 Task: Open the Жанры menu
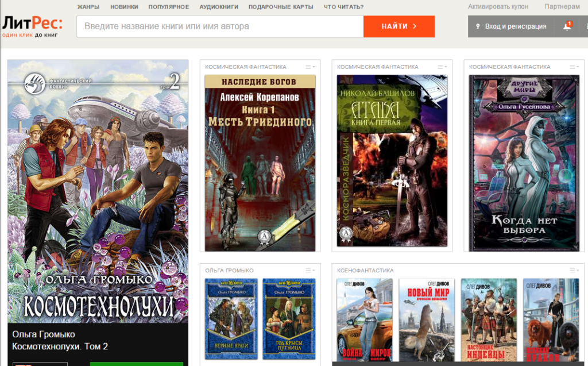pyautogui.click(x=88, y=7)
